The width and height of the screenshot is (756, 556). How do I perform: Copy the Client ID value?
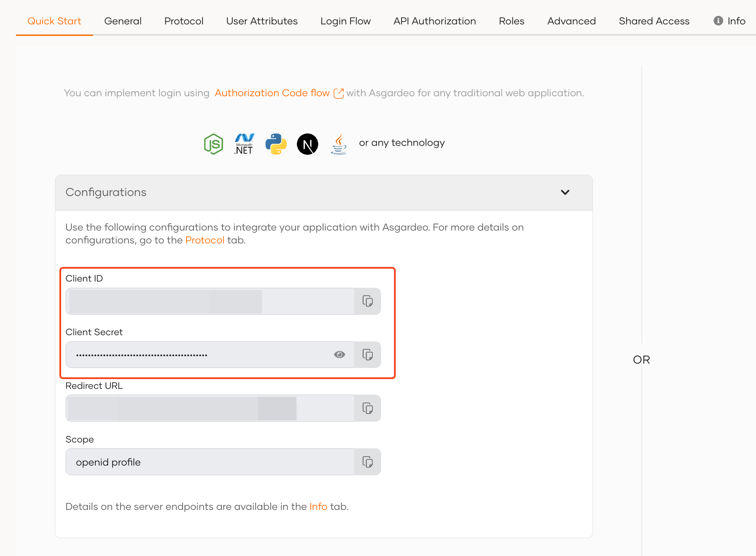pyautogui.click(x=367, y=301)
